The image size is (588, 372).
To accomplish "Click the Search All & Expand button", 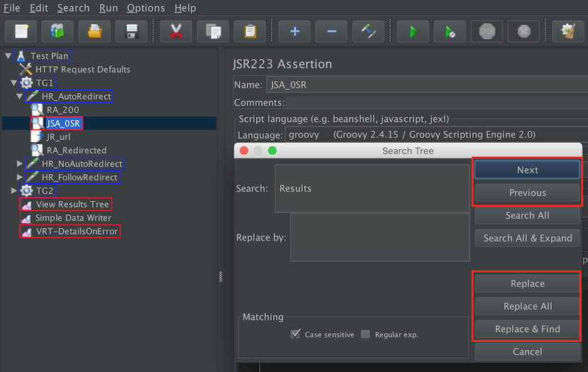I will [x=527, y=238].
